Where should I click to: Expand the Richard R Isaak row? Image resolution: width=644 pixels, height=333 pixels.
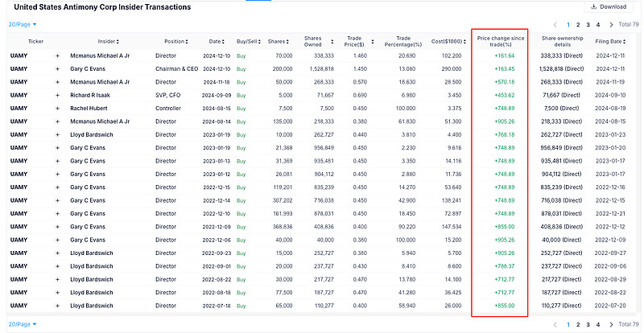(57, 95)
